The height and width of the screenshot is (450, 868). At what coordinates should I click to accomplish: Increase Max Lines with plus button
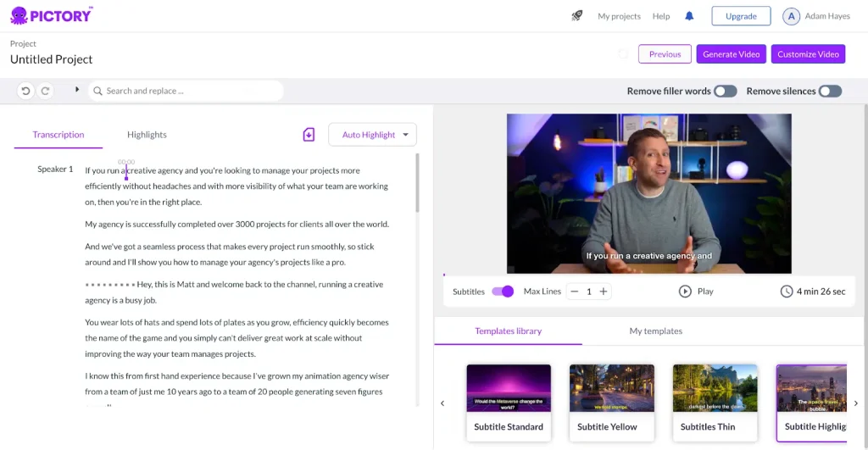(604, 292)
